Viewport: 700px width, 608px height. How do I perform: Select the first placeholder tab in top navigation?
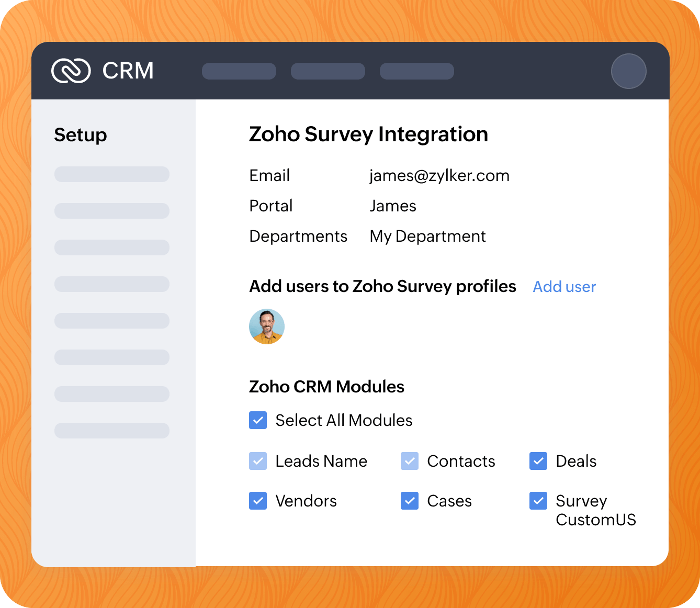[239, 71]
